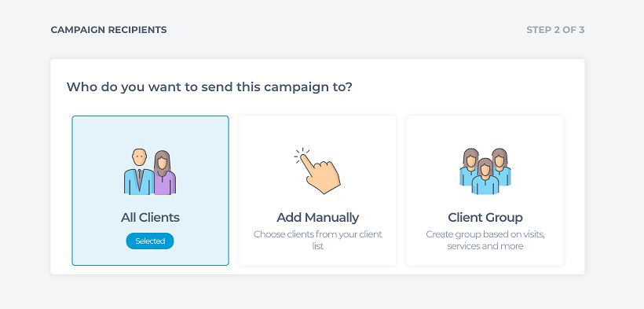
Task: Click the Client Group three-people icon
Action: click(x=485, y=171)
